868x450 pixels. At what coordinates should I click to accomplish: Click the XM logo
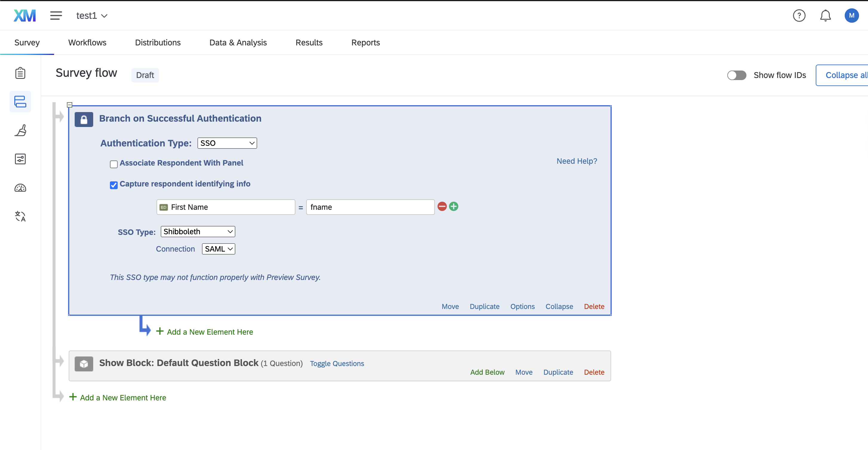click(24, 15)
